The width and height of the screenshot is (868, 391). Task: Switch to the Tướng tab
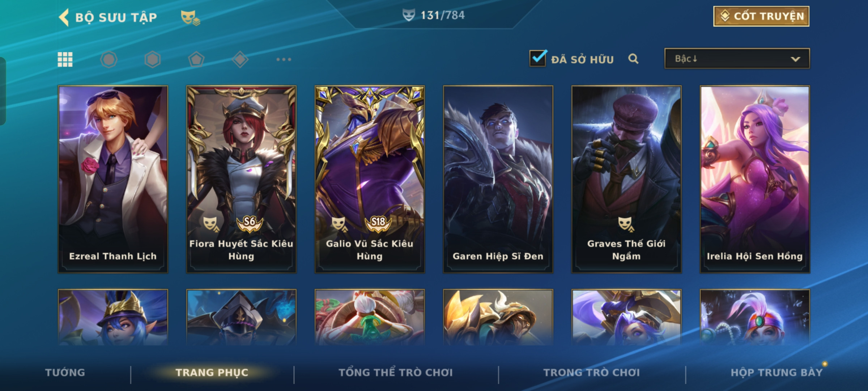coord(65,373)
